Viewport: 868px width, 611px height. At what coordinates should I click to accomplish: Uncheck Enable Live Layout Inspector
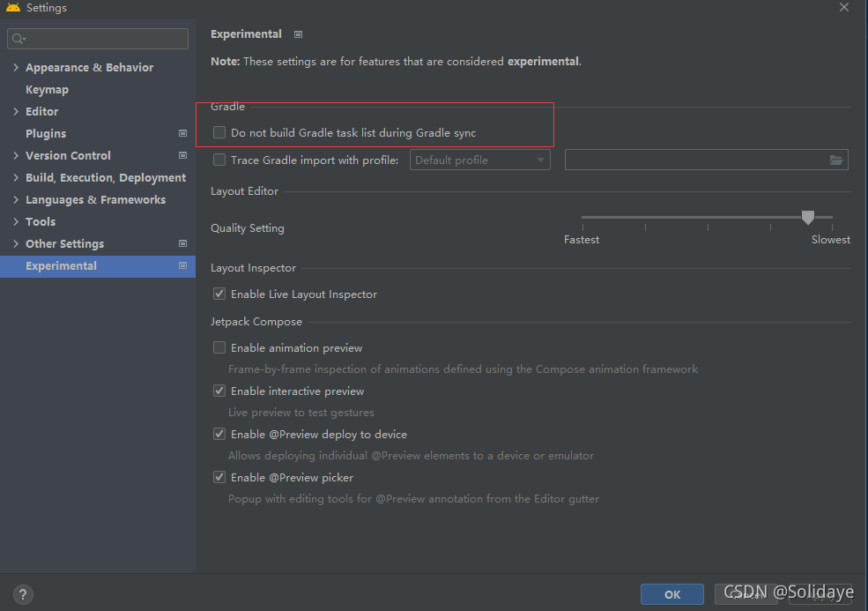(x=219, y=294)
